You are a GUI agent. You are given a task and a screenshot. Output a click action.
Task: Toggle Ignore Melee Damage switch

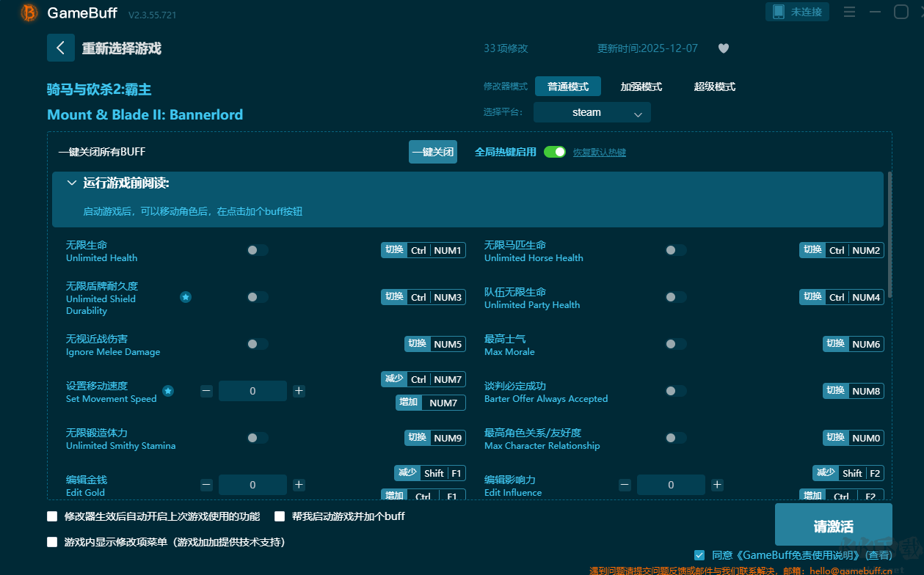(x=258, y=344)
